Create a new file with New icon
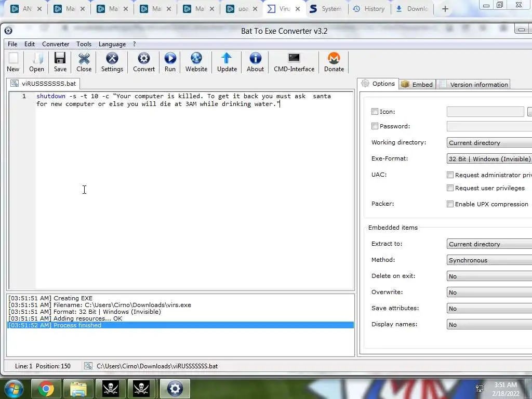Image resolution: width=532 pixels, height=399 pixels. pos(13,62)
